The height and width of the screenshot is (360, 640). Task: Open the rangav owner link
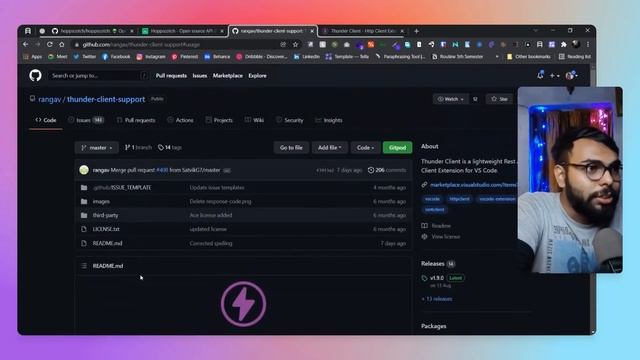pyautogui.click(x=49, y=99)
